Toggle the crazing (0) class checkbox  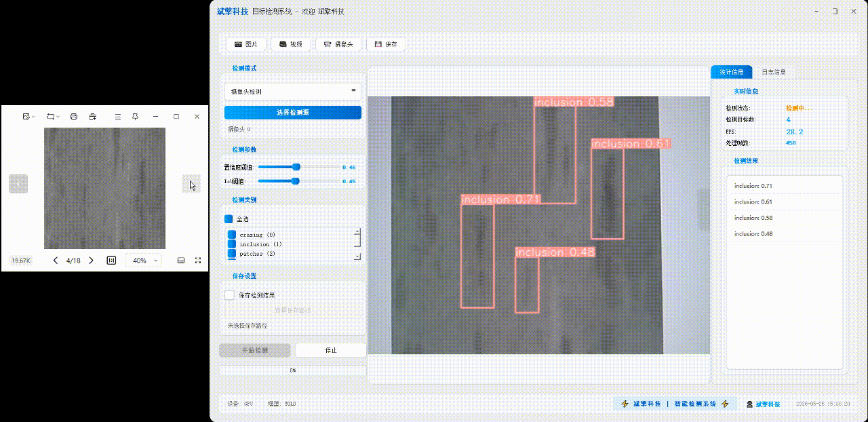232,235
